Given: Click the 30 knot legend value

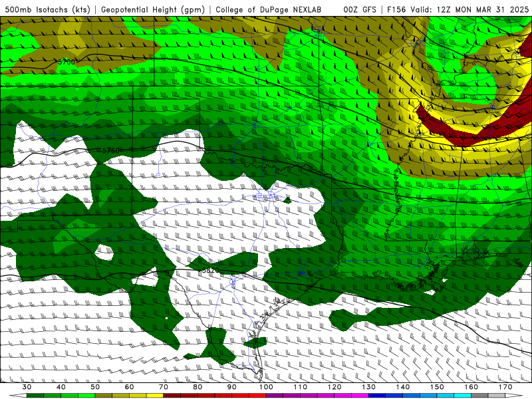Looking at the screenshot, I should click(x=27, y=387).
